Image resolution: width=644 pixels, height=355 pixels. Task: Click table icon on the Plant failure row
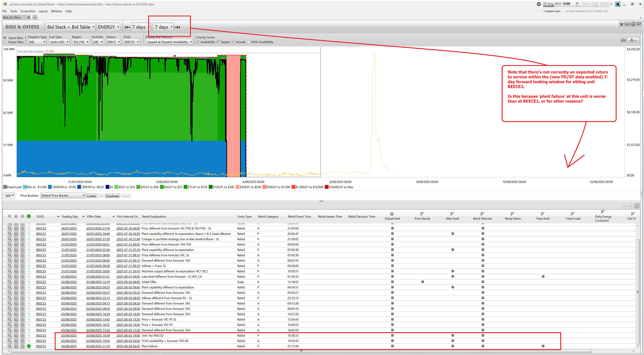pyautogui.click(x=16, y=346)
